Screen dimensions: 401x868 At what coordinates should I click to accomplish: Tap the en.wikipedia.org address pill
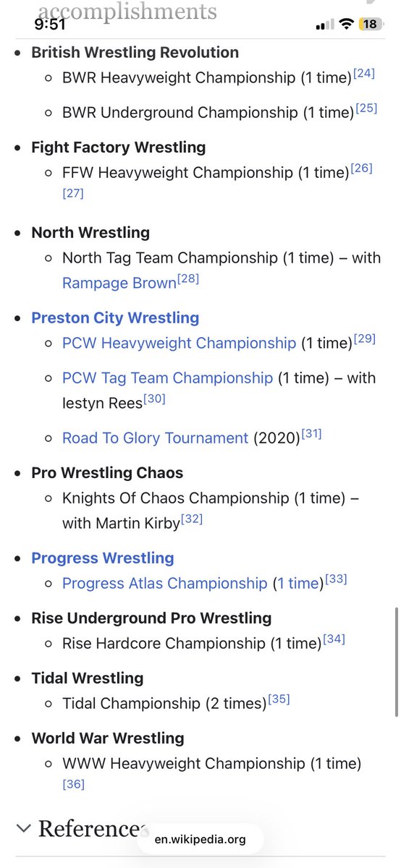point(200,839)
